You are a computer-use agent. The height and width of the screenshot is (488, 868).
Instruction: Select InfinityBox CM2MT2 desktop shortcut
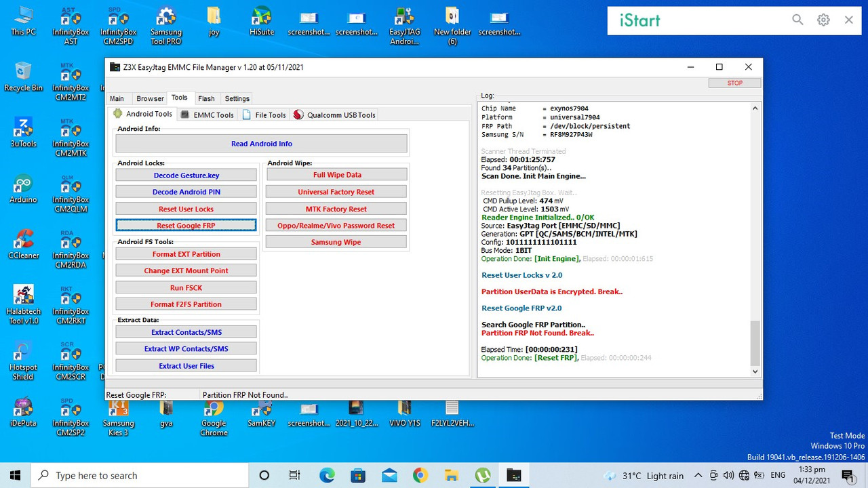point(71,81)
